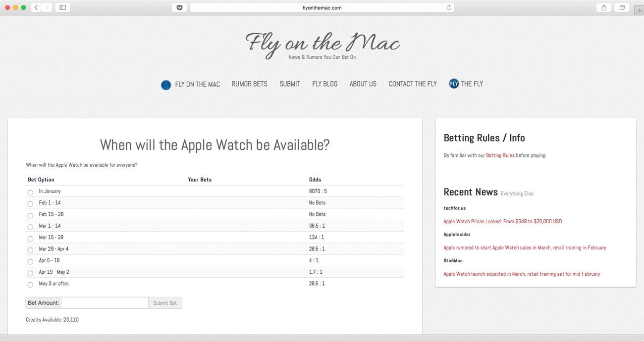
Task: Click 26.5 : 1 in May 3 or after row
Action: click(317, 284)
